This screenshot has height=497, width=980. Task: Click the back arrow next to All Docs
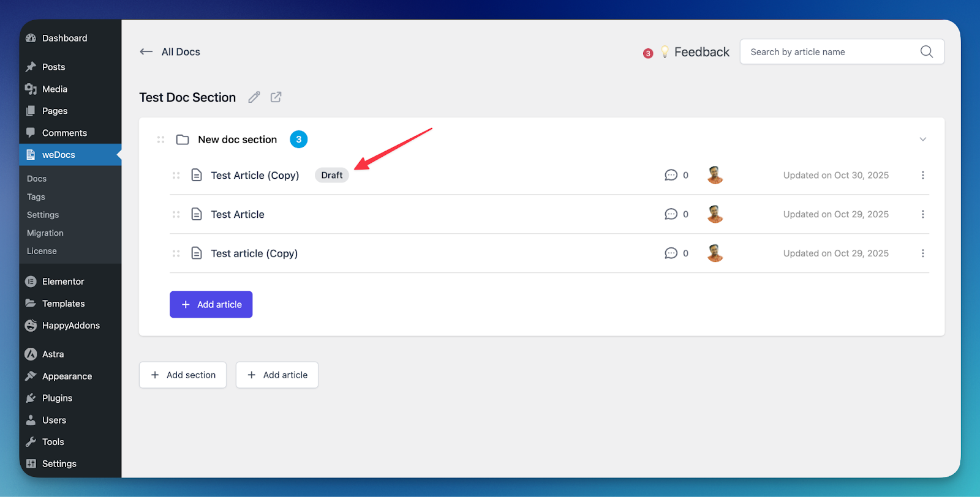(146, 52)
